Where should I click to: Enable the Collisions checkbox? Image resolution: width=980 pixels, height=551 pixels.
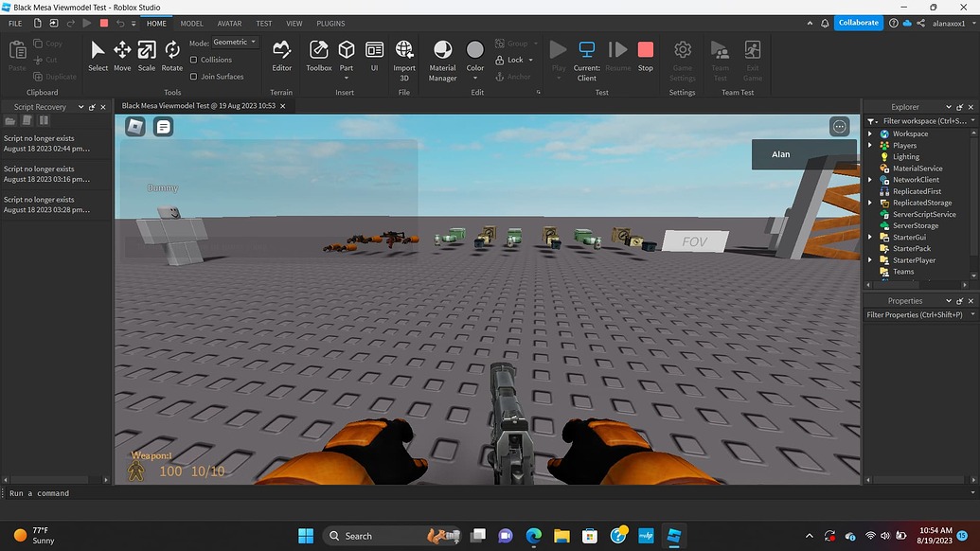click(x=193, y=59)
